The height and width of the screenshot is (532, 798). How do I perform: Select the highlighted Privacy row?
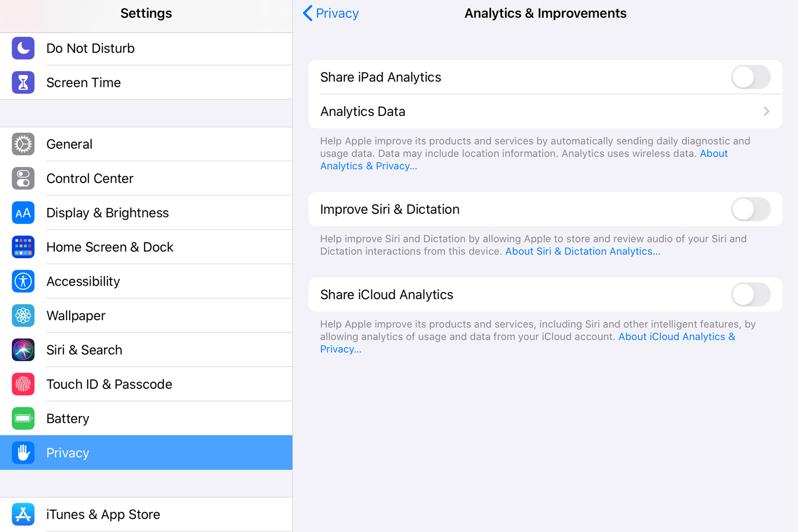[146, 453]
